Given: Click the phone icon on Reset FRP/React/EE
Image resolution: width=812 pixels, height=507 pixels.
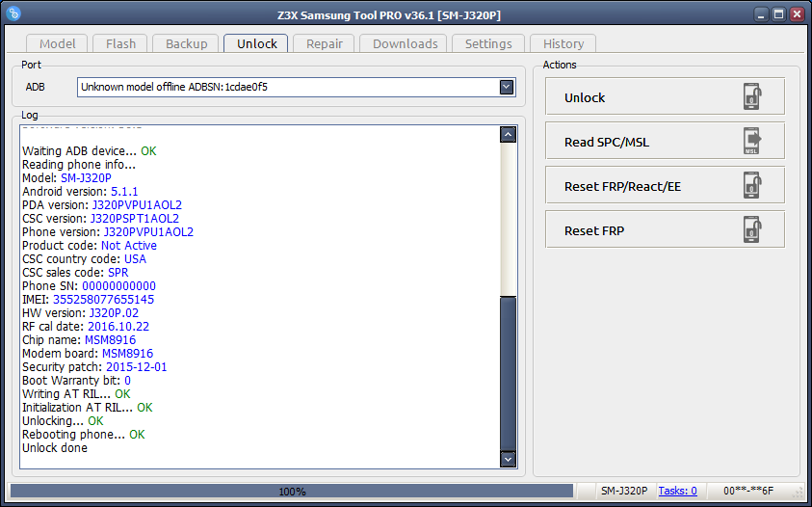Looking at the screenshot, I should [x=752, y=185].
